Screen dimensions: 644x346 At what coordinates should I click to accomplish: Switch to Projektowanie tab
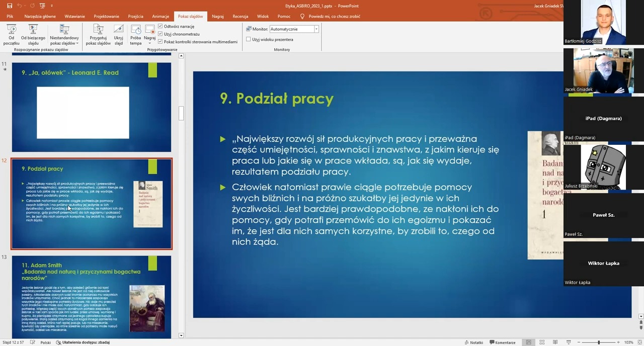[106, 16]
